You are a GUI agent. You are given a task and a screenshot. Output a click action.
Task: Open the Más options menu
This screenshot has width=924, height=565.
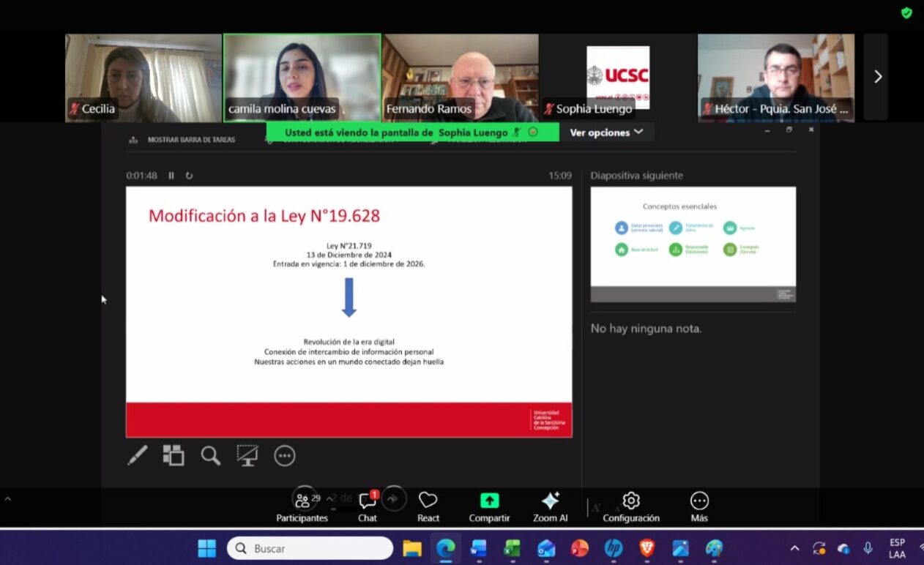click(x=699, y=506)
